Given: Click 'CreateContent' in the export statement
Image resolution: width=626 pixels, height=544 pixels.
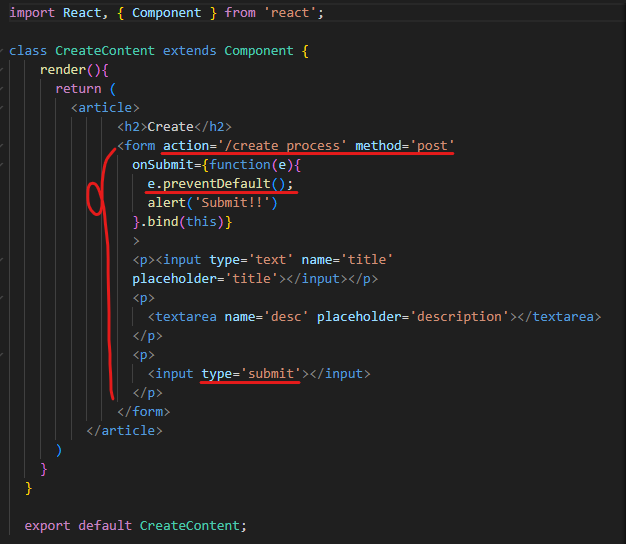Looking at the screenshot, I should point(190,526).
